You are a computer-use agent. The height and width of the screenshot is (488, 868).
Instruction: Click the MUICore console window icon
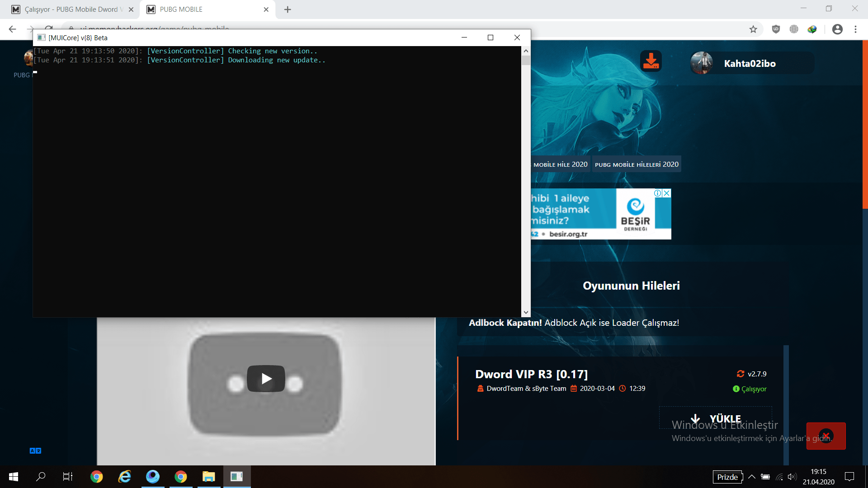coord(41,38)
